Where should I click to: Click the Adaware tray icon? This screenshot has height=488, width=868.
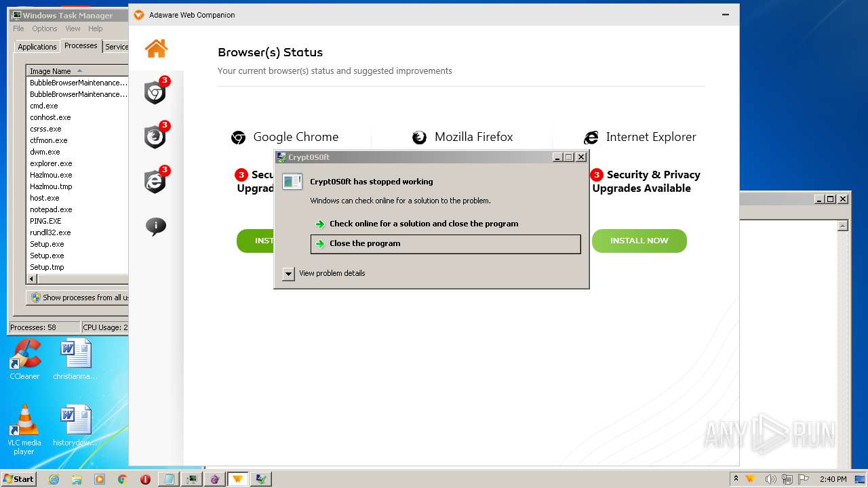coord(751,479)
